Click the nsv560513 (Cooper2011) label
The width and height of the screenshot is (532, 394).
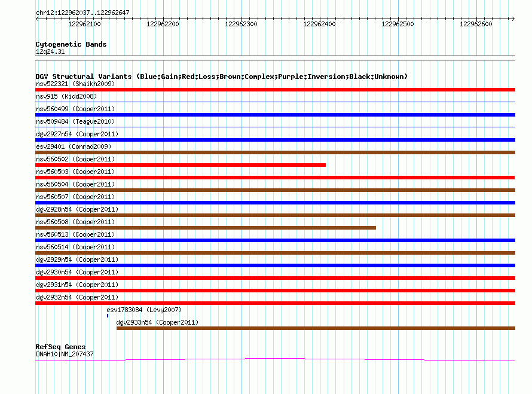point(75,234)
